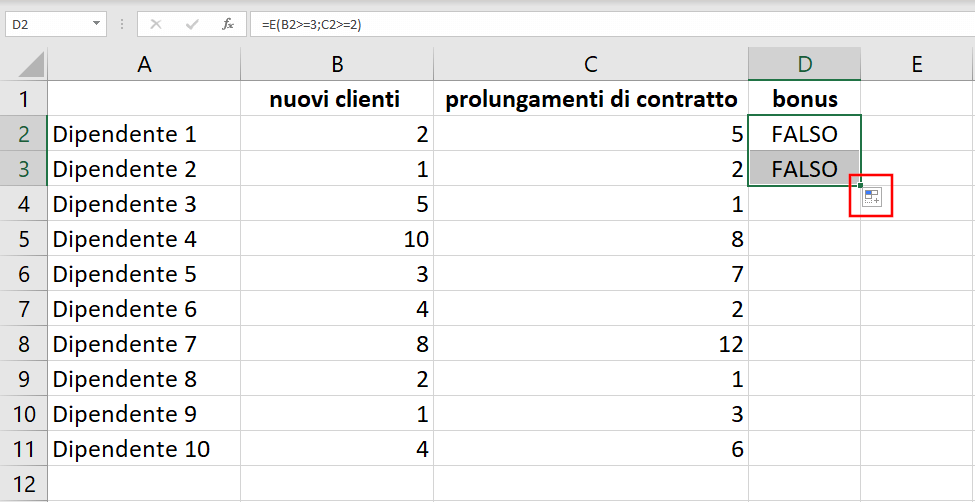
Task: Open the Auto Fill Options button
Action: click(871, 197)
